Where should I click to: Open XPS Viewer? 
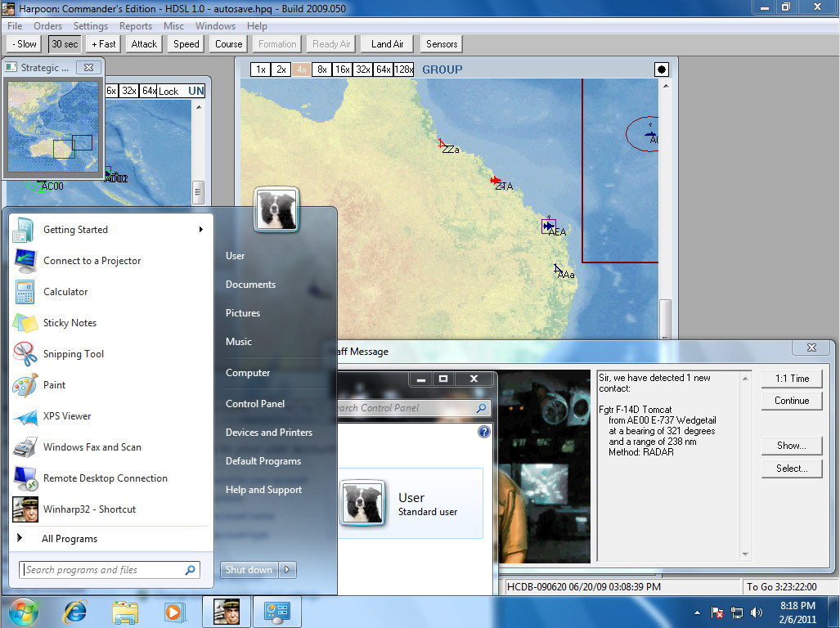click(110, 416)
